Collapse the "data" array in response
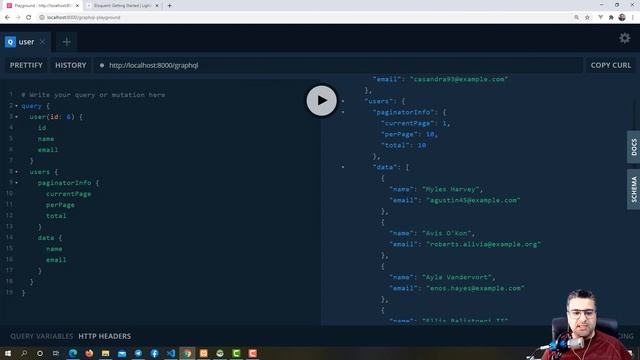The height and width of the screenshot is (360, 640). click(x=343, y=167)
